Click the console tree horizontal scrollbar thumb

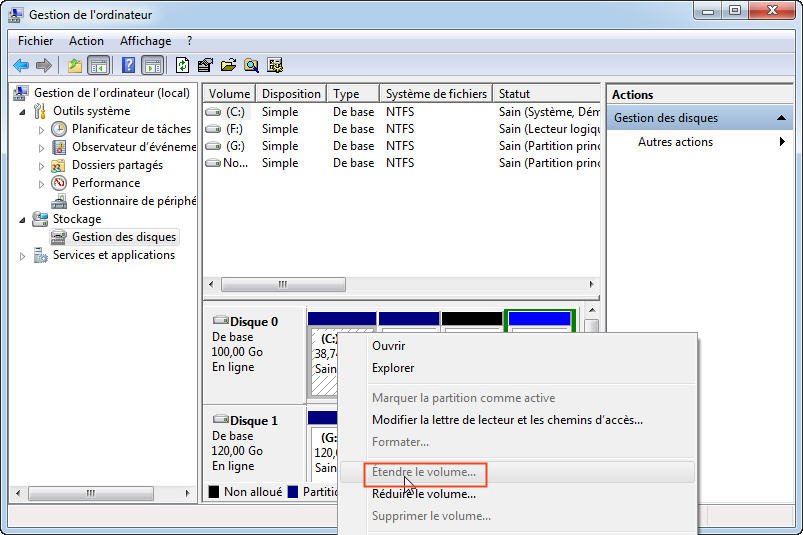[x=91, y=493]
